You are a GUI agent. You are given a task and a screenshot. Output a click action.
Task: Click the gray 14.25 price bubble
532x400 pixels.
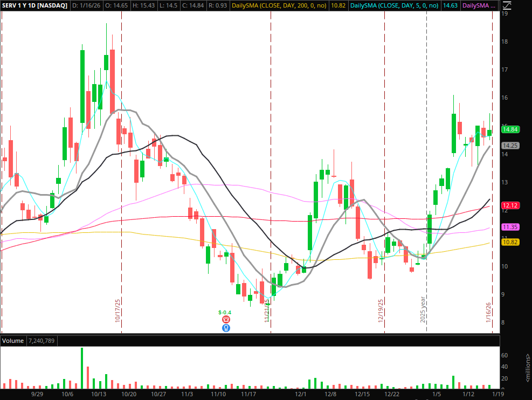(510, 146)
